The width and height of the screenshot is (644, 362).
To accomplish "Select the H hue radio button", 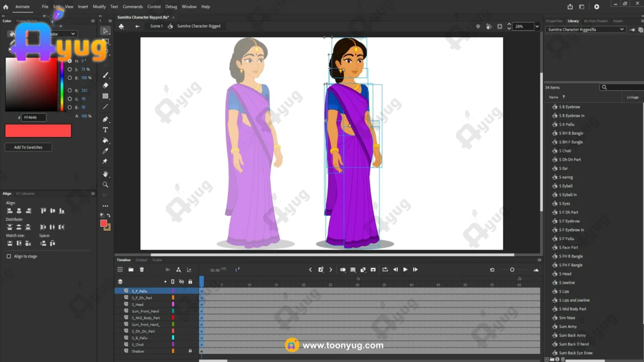I will 69,61.
